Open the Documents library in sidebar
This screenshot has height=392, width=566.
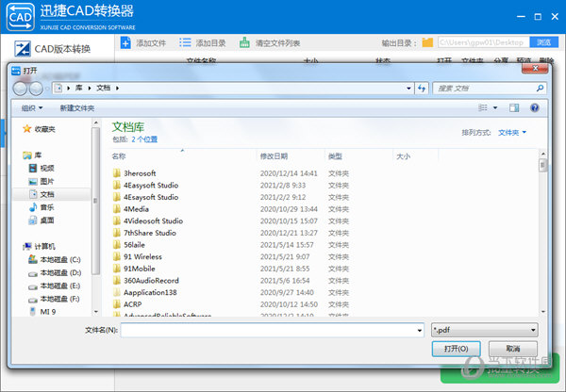click(x=42, y=194)
